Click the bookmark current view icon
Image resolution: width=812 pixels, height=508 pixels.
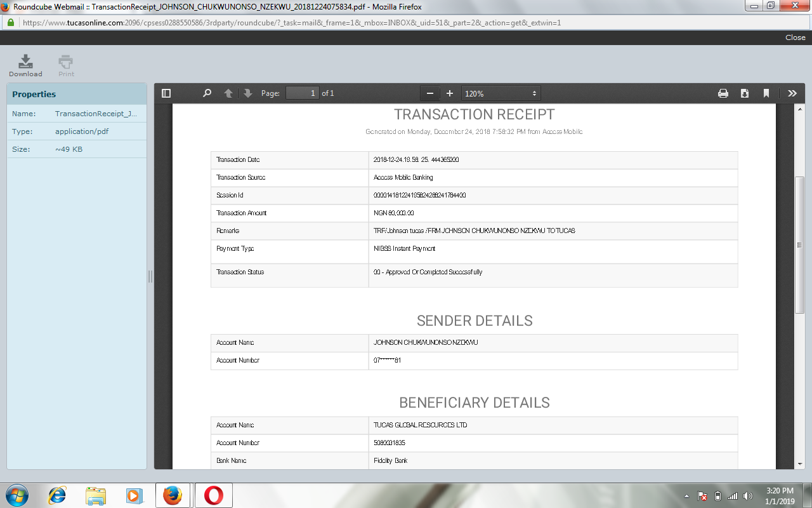point(766,93)
